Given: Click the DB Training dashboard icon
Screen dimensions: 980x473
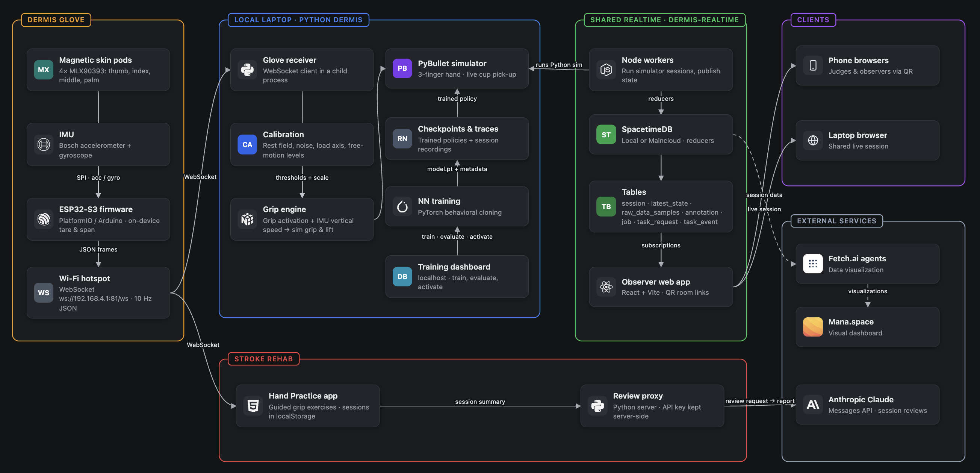Looking at the screenshot, I should pos(402,277).
